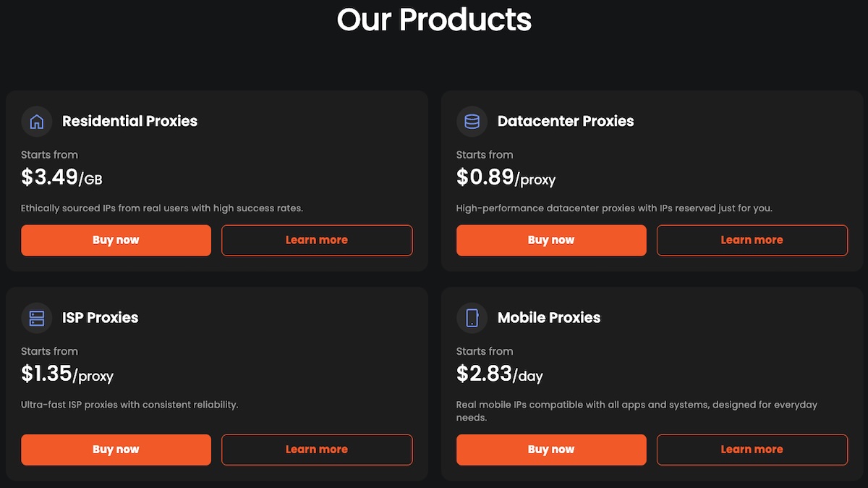868x488 pixels.
Task: Select the ISP Proxies heading
Action: pos(100,318)
